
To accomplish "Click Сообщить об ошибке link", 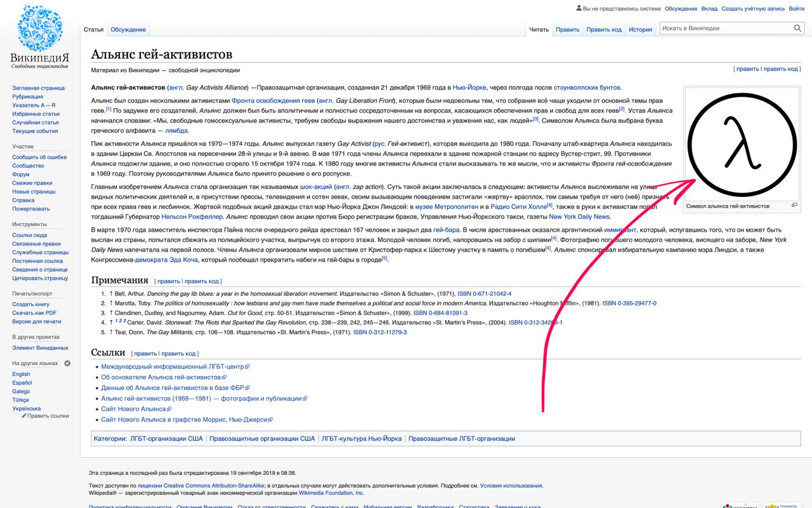I will click(x=39, y=157).
